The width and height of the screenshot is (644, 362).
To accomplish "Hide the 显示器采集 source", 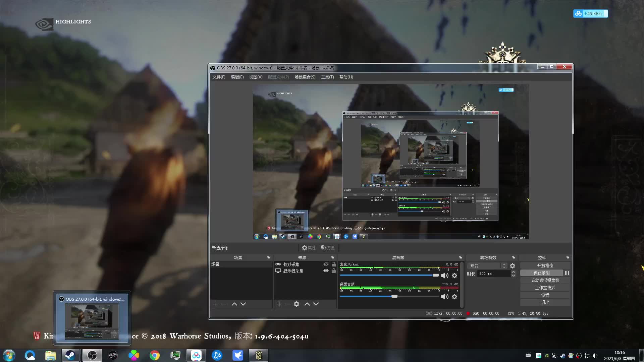I will pos(326,270).
